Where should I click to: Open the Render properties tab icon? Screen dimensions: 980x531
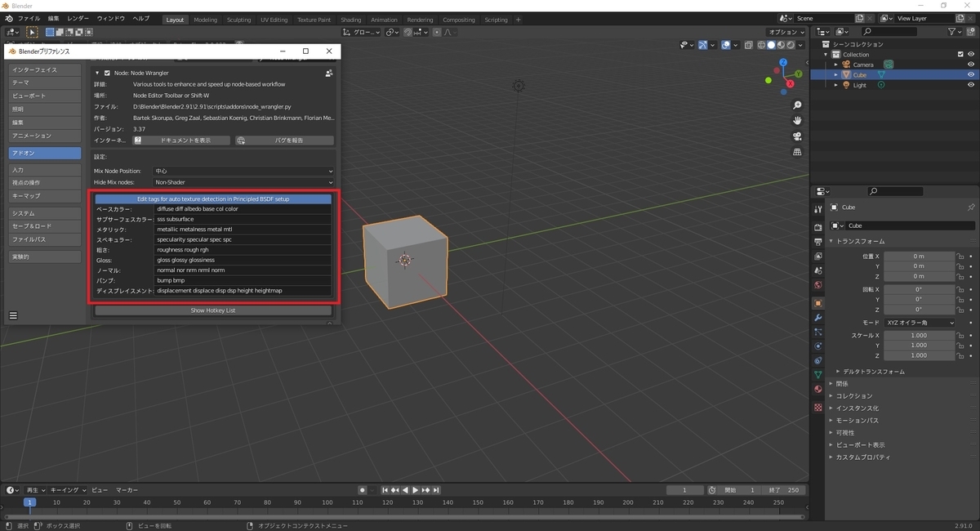(818, 226)
